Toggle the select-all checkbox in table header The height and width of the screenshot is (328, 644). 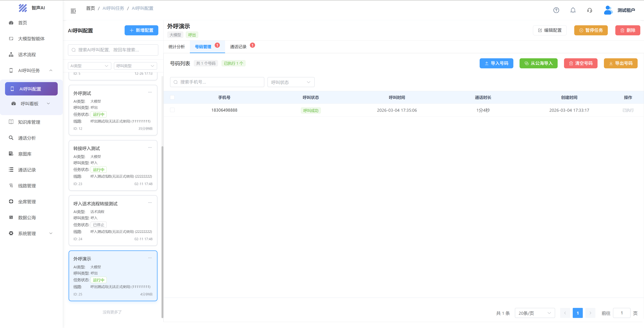[172, 97]
